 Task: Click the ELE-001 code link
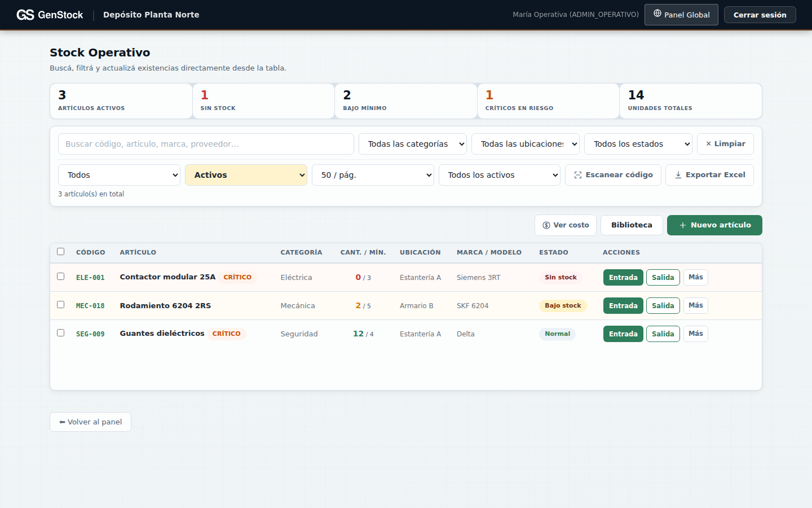pos(90,278)
